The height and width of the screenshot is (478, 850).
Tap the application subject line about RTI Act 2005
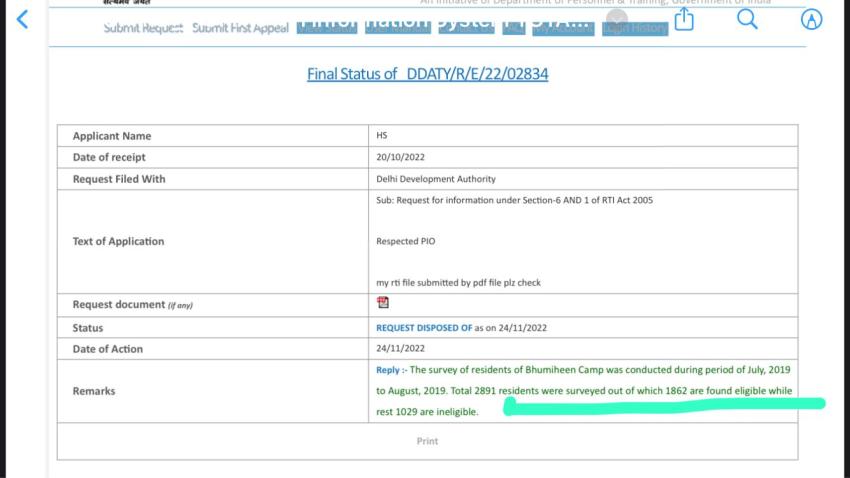(514, 200)
